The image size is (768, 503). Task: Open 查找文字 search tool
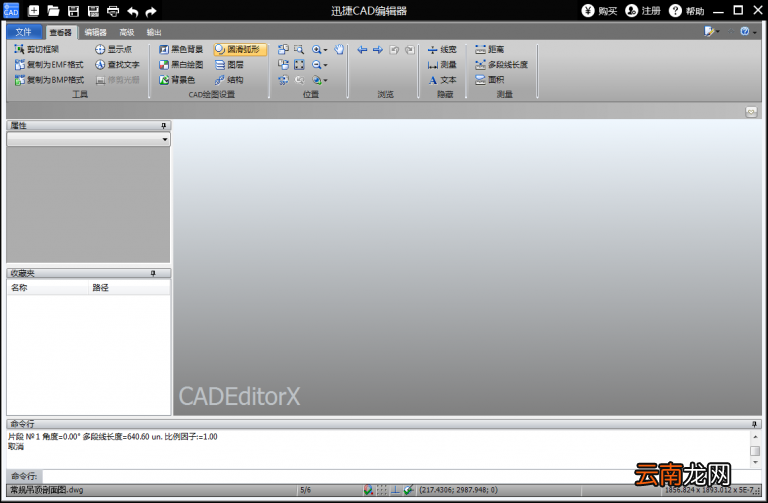(117, 64)
